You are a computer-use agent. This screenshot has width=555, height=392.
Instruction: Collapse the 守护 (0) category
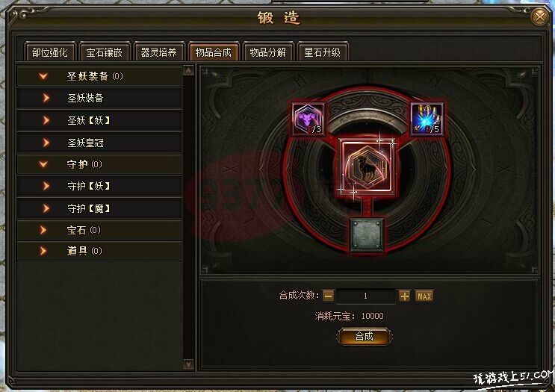coord(99,164)
